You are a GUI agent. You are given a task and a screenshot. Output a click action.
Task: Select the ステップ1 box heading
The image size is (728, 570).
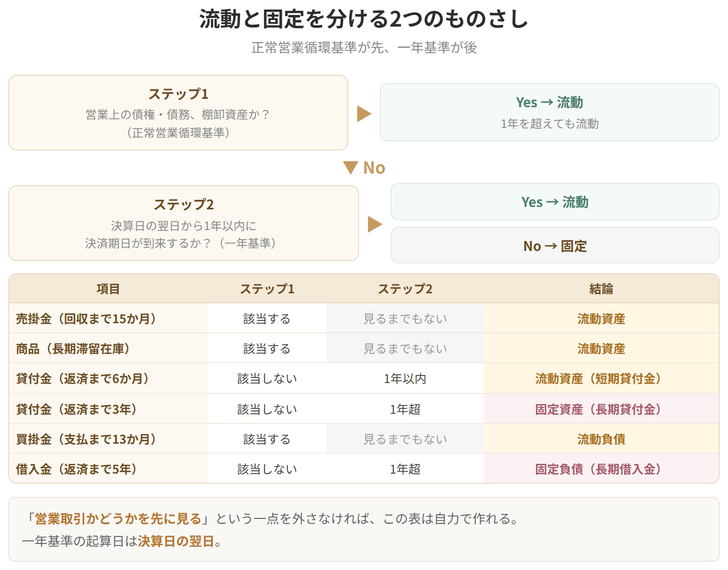click(x=178, y=94)
